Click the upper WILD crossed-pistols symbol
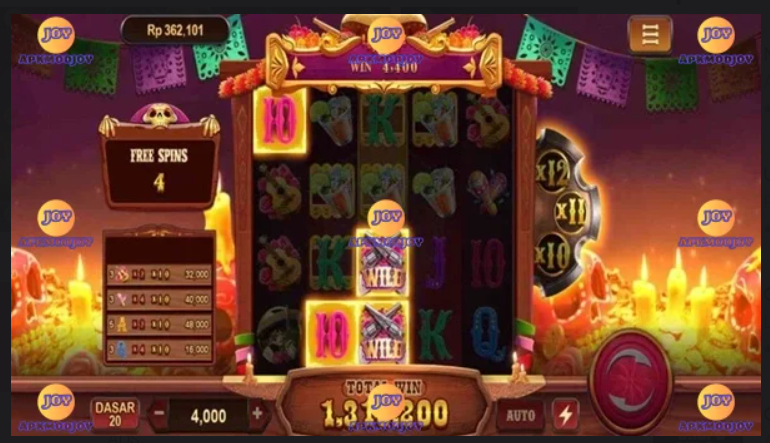Screen dimensions: 770x443 [382, 263]
